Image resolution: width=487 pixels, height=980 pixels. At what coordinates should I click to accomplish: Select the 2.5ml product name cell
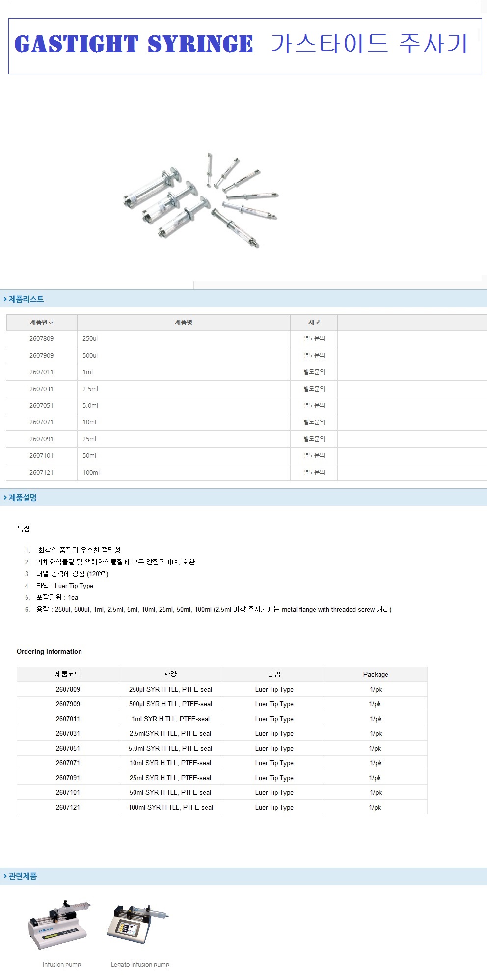point(184,389)
